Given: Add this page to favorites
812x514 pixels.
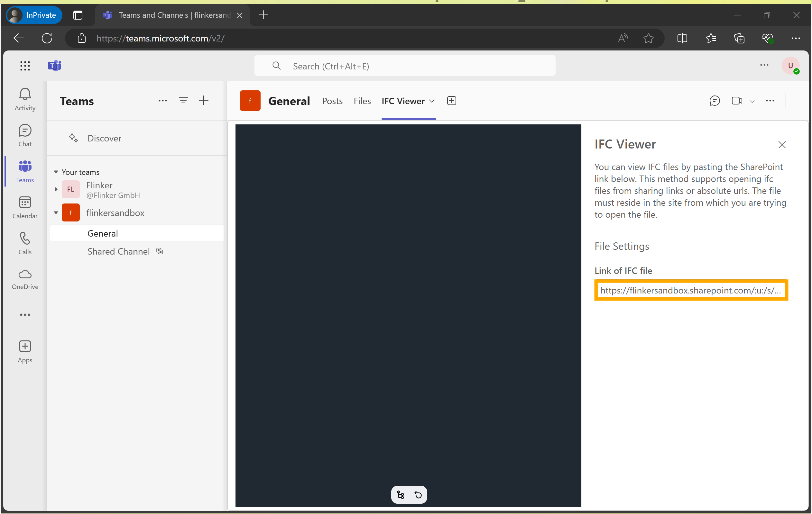Looking at the screenshot, I should pos(649,38).
